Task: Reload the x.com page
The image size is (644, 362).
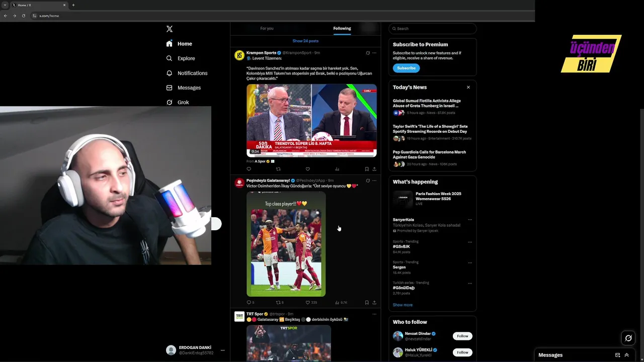Action: tap(24, 16)
